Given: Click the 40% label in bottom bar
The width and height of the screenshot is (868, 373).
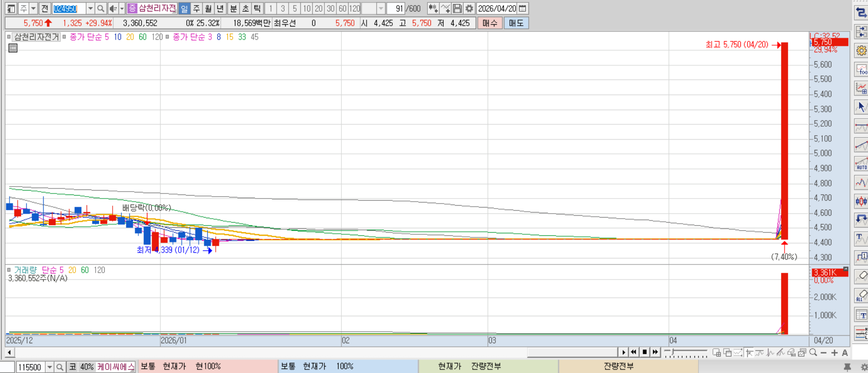Looking at the screenshot, I should [x=87, y=367].
